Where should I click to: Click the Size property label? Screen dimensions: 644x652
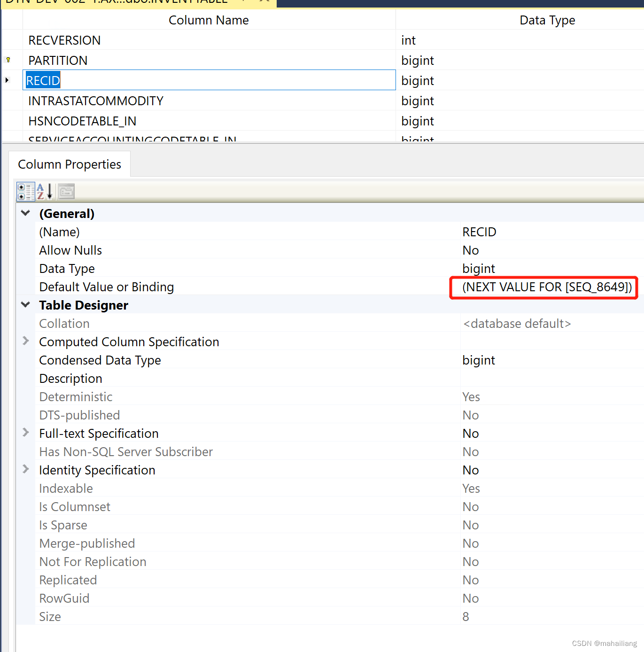[x=50, y=617]
